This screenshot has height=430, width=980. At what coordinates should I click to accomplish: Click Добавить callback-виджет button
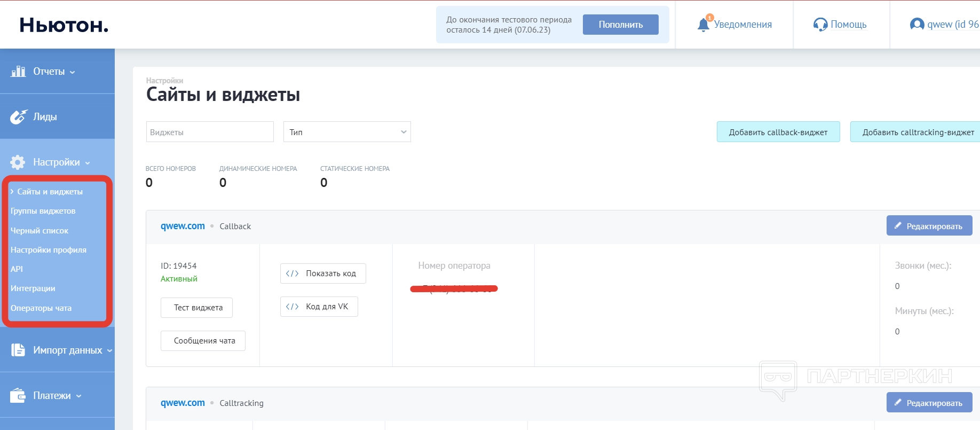tap(778, 132)
